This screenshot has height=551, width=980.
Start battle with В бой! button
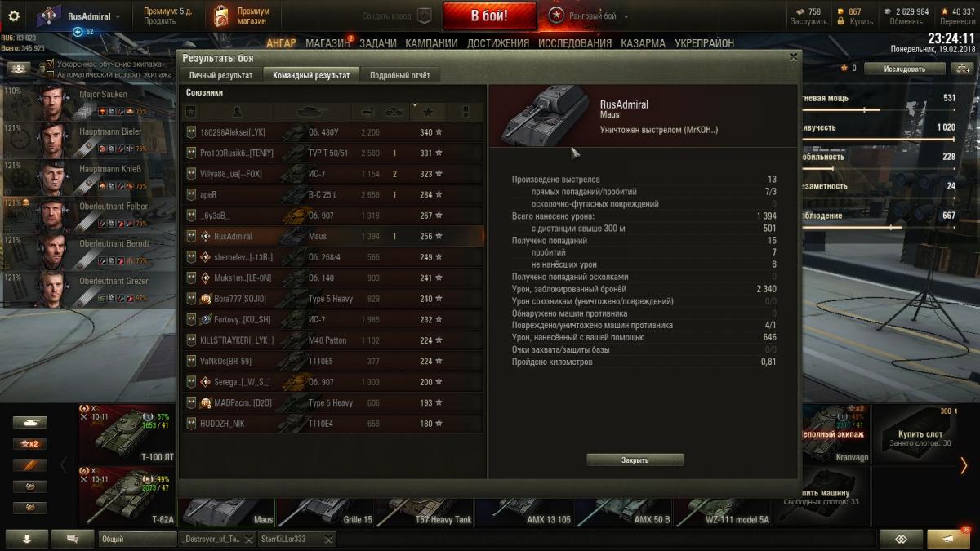490,16
